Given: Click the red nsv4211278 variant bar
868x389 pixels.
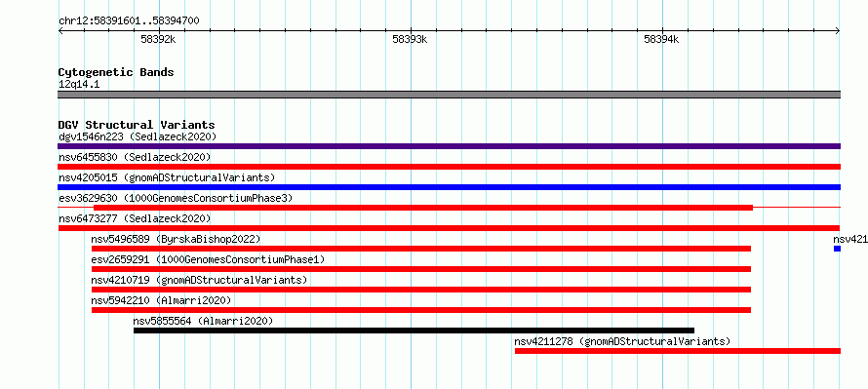Looking at the screenshot, I should [678, 351].
